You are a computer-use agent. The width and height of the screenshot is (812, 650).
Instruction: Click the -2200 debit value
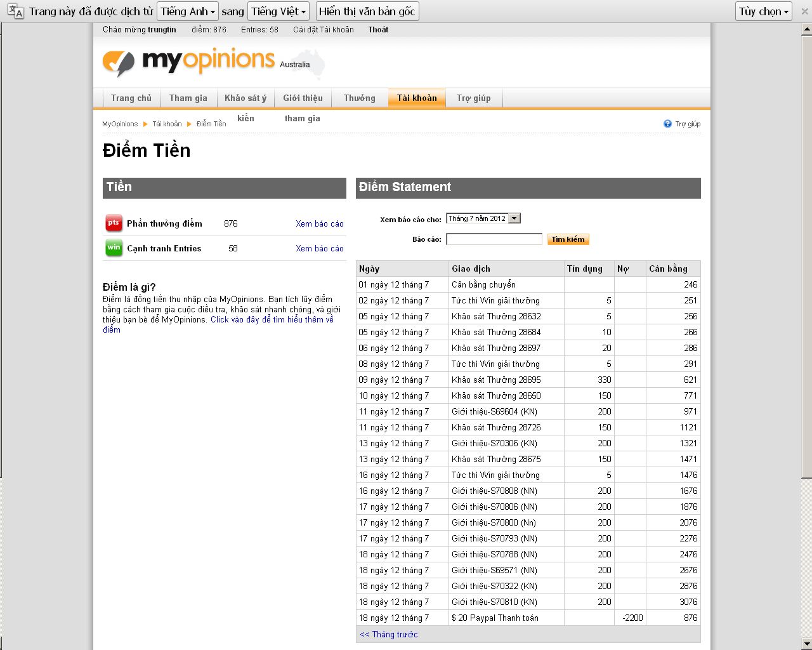point(632,618)
